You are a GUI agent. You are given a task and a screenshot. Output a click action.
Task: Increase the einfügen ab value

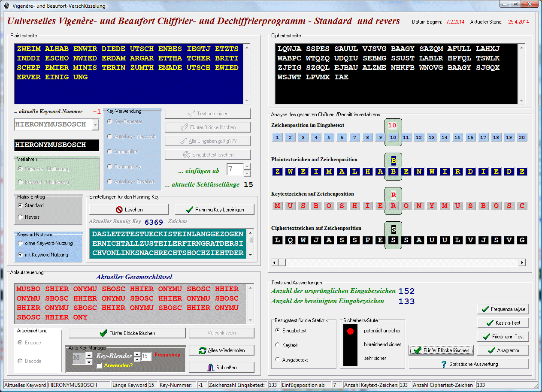tap(247, 166)
